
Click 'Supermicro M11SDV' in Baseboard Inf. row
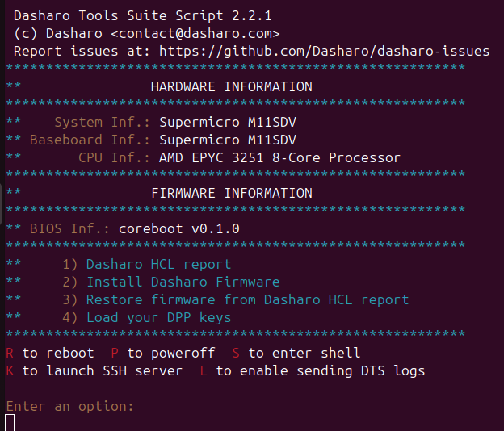point(228,140)
